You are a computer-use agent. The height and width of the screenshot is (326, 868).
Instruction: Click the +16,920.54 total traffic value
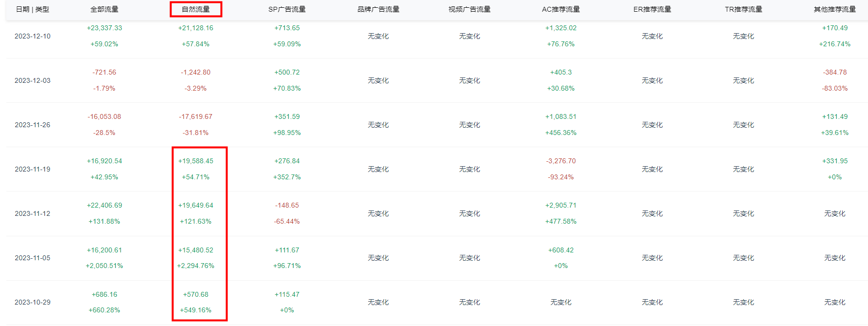pyautogui.click(x=104, y=161)
